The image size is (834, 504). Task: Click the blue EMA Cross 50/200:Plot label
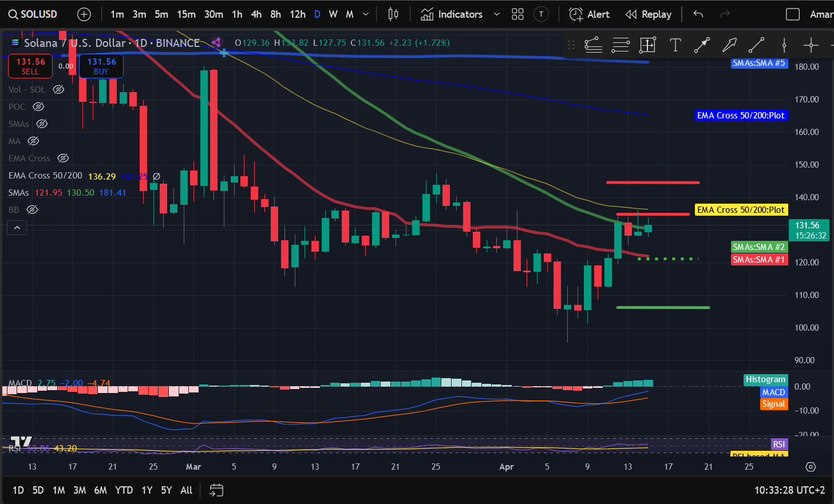coord(741,116)
